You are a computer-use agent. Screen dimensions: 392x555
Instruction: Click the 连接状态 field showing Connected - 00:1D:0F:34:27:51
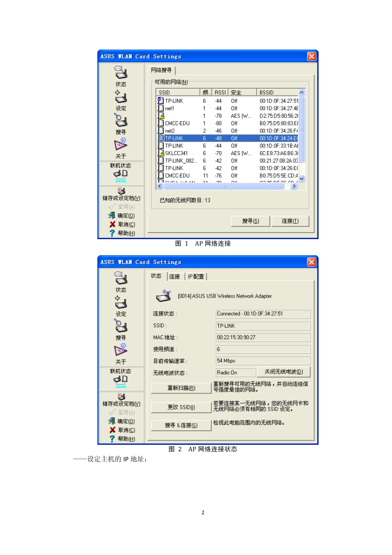263,314
